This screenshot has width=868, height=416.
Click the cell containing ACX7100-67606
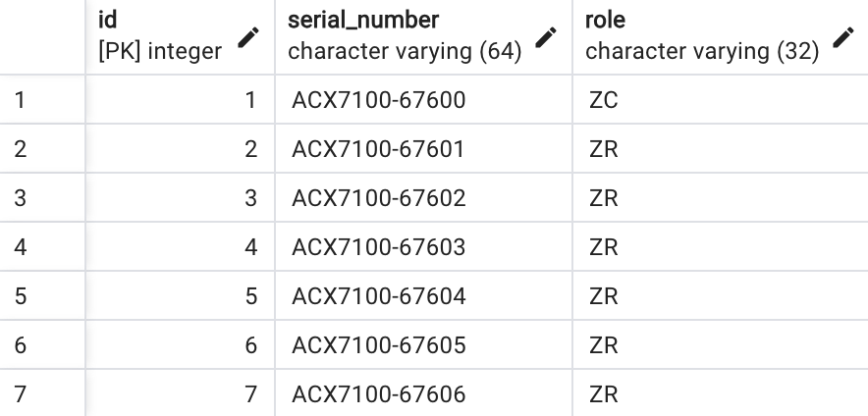[x=424, y=393]
